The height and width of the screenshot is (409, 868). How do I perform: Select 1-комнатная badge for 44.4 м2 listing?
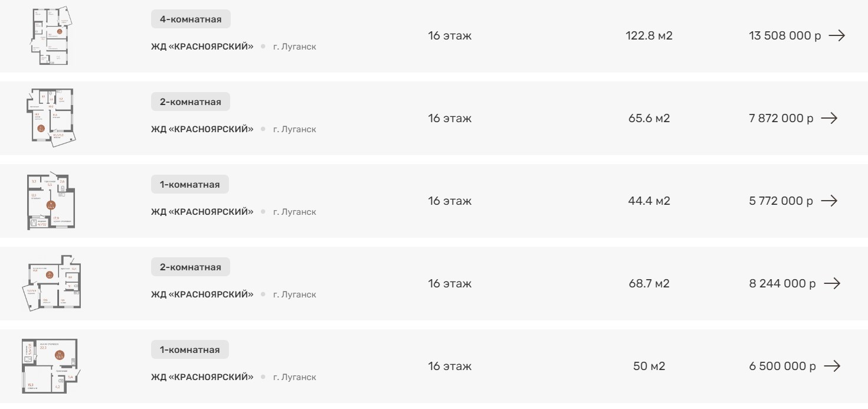point(190,185)
